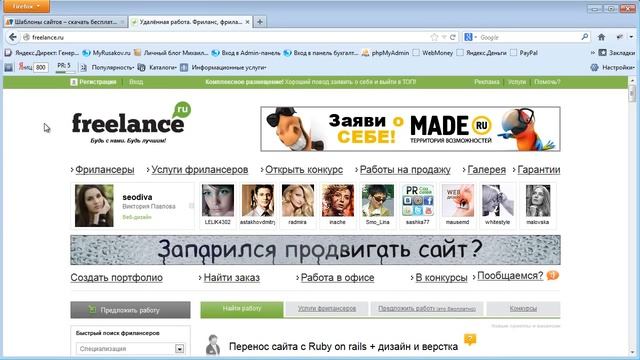This screenshot has width=640, height=360.
Task: Open the Галерея navigation link
Action: click(487, 170)
